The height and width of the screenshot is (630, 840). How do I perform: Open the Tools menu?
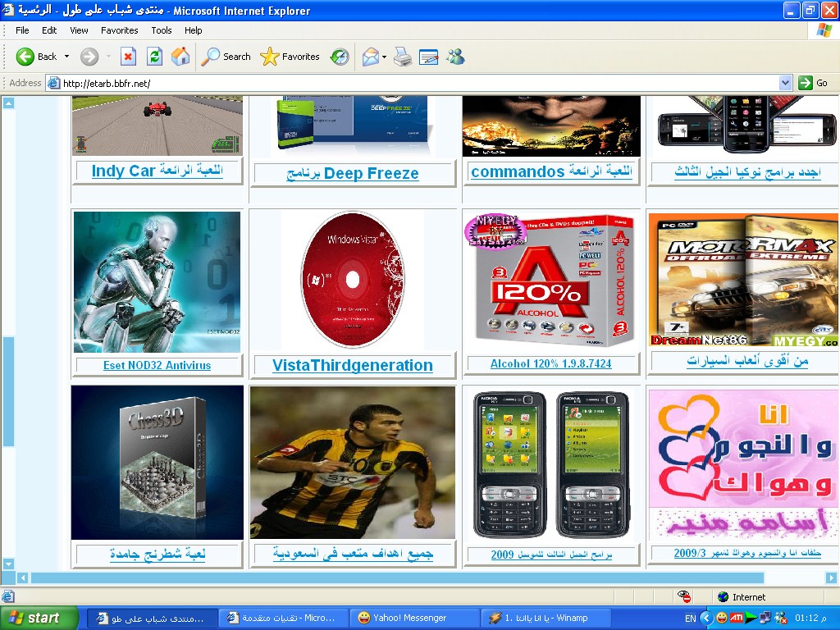162,30
